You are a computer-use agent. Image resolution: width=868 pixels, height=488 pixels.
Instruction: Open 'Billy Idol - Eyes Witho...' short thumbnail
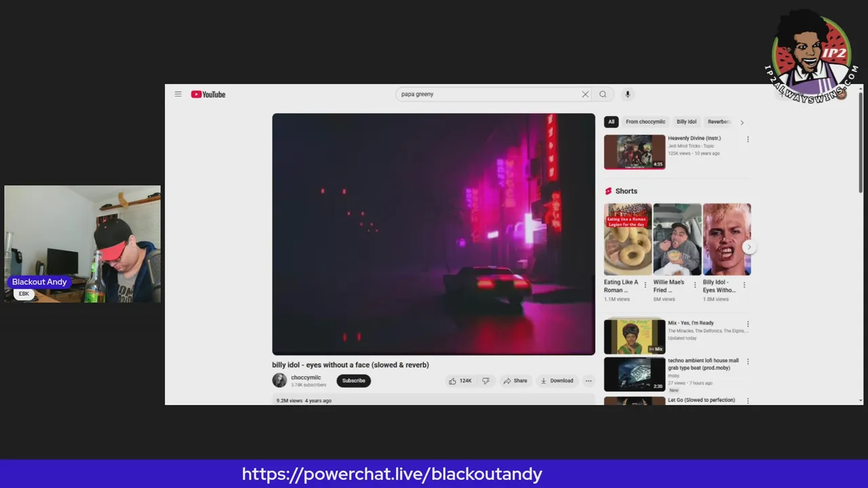coord(727,239)
